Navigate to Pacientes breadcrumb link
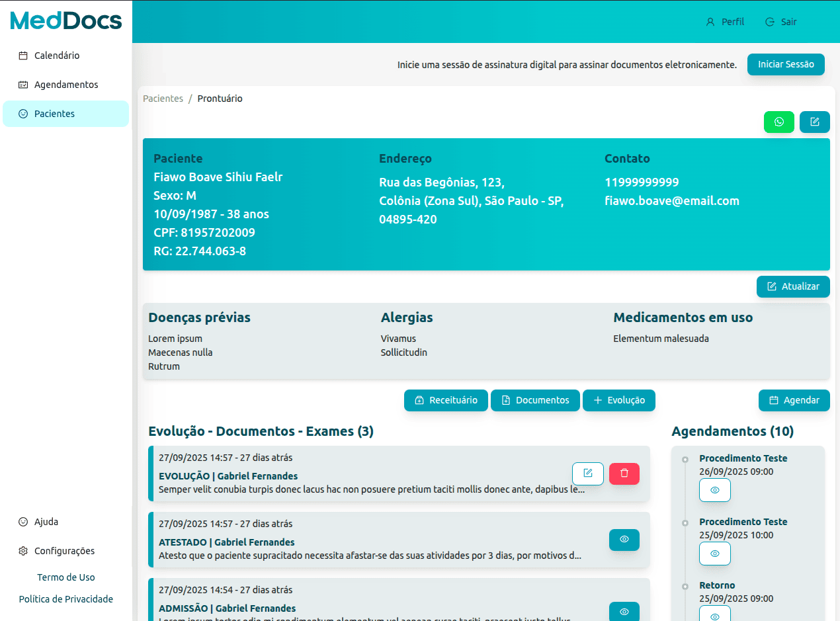The image size is (840, 621). tap(163, 99)
